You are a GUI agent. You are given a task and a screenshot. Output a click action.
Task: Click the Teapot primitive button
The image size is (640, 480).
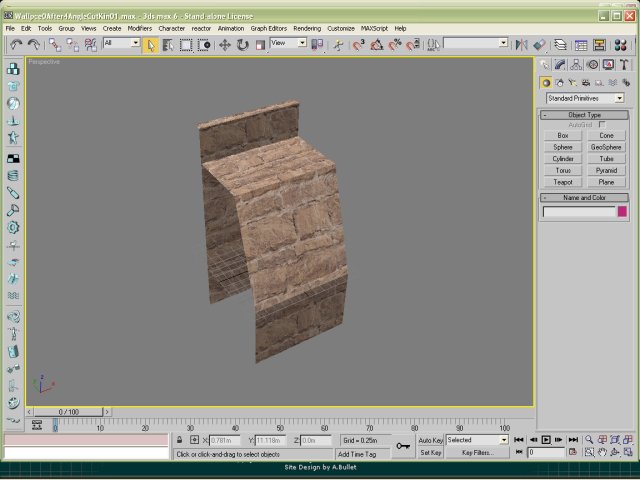pos(563,182)
